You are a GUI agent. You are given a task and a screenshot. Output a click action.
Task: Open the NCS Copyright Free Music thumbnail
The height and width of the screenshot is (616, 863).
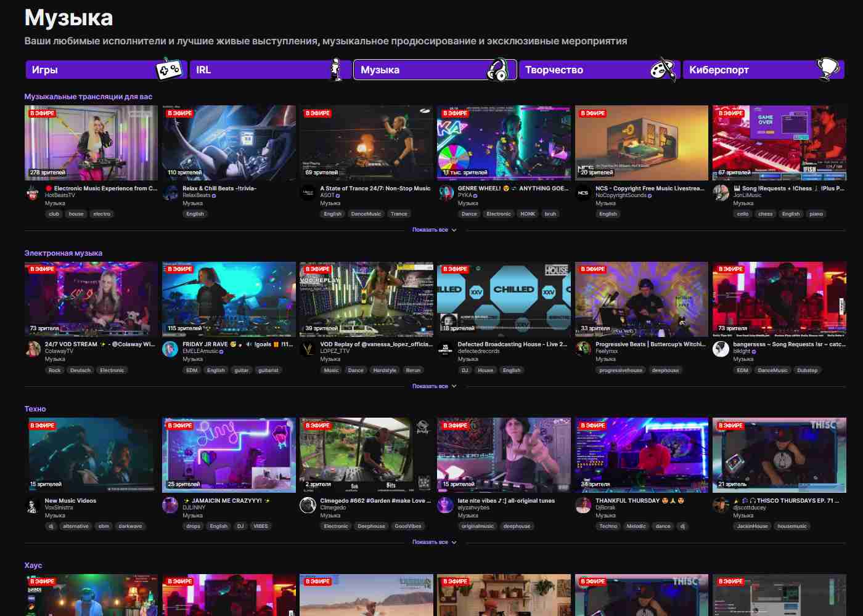(642, 143)
